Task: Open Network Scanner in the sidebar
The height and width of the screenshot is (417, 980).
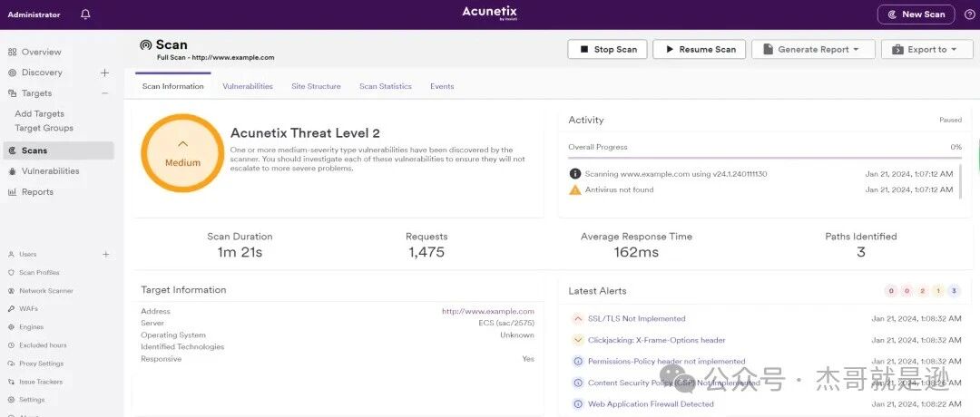Action: 45,291
